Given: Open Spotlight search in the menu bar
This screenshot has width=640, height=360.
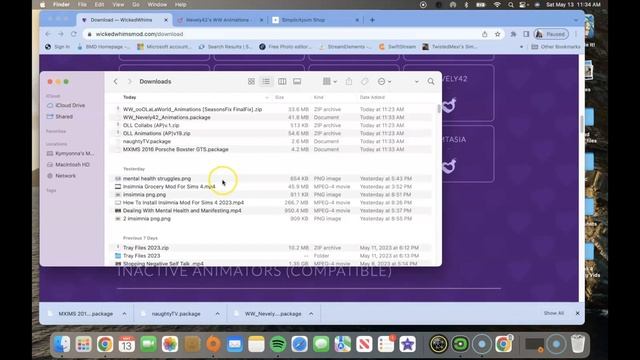Looking at the screenshot, I should click(x=510, y=5).
